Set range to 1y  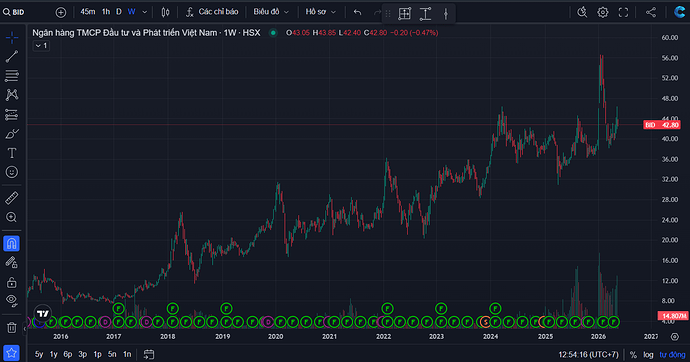[53, 354]
